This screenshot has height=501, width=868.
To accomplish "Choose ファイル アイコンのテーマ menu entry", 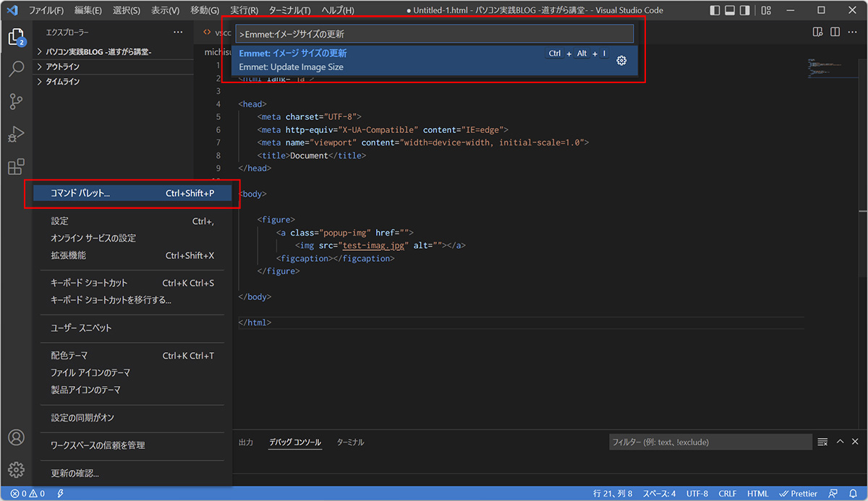I will click(132, 373).
